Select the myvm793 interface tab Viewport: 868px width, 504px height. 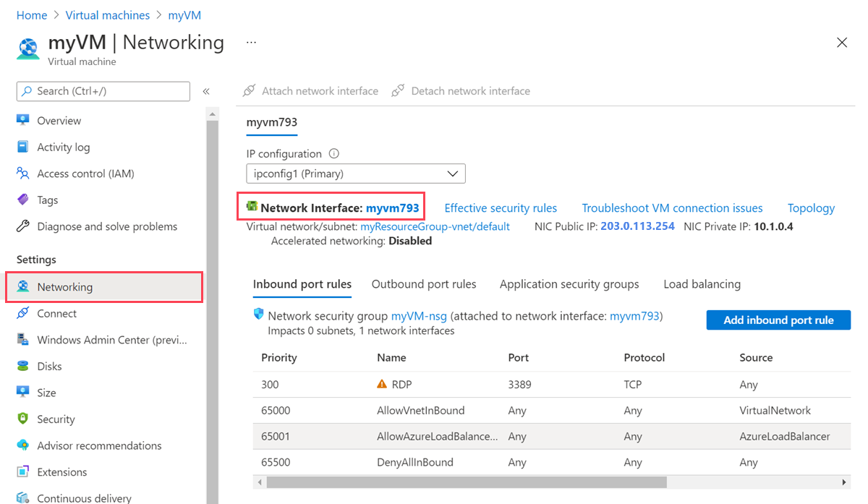pos(272,121)
